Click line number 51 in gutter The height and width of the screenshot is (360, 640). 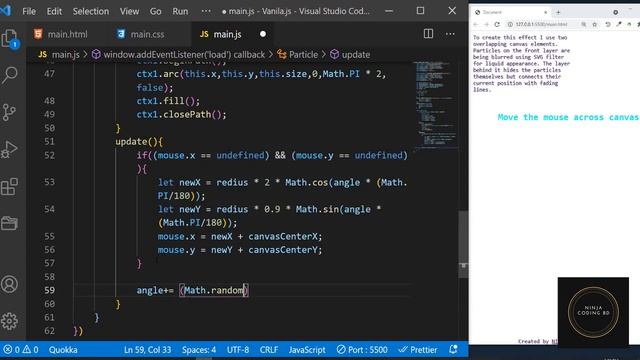49,141
